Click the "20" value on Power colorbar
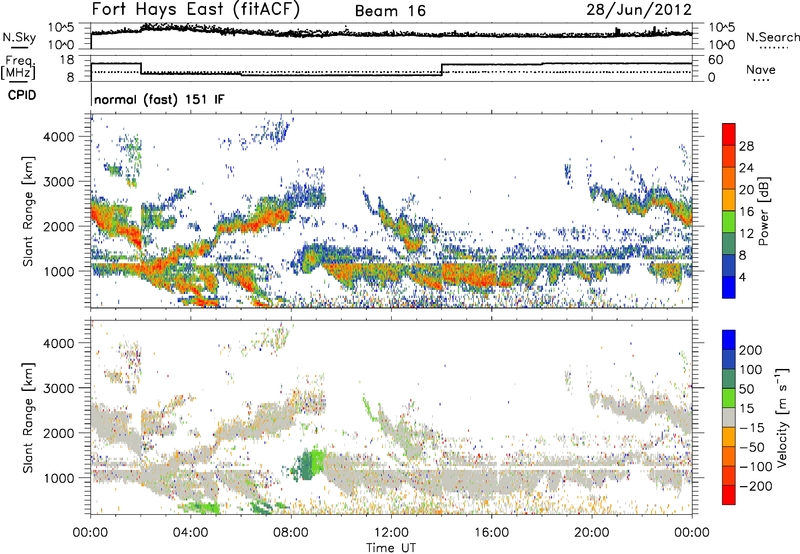The image size is (800, 554). [746, 190]
